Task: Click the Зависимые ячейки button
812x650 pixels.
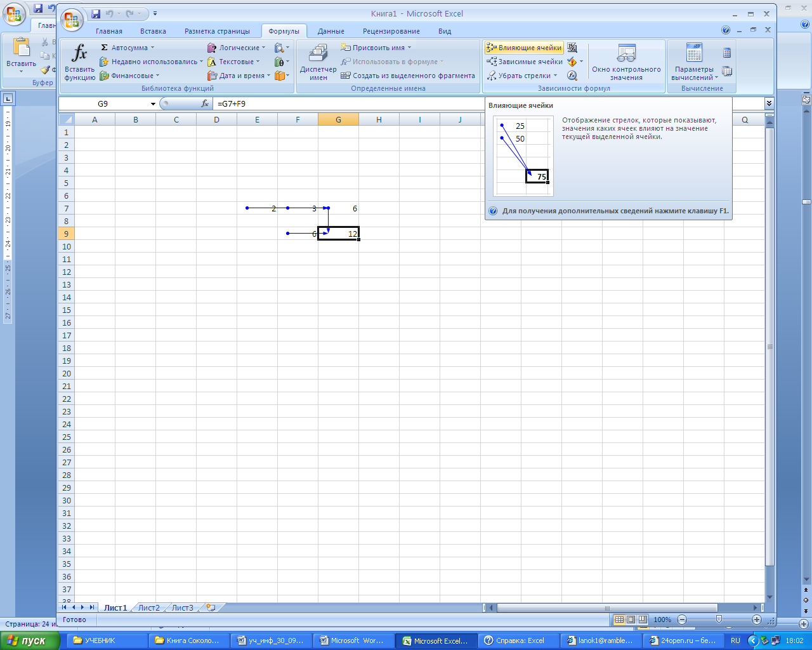Action: pos(525,62)
